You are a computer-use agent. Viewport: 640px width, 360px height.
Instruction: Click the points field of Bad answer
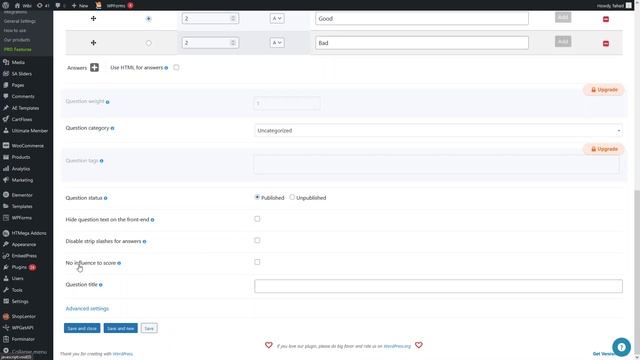click(x=210, y=43)
